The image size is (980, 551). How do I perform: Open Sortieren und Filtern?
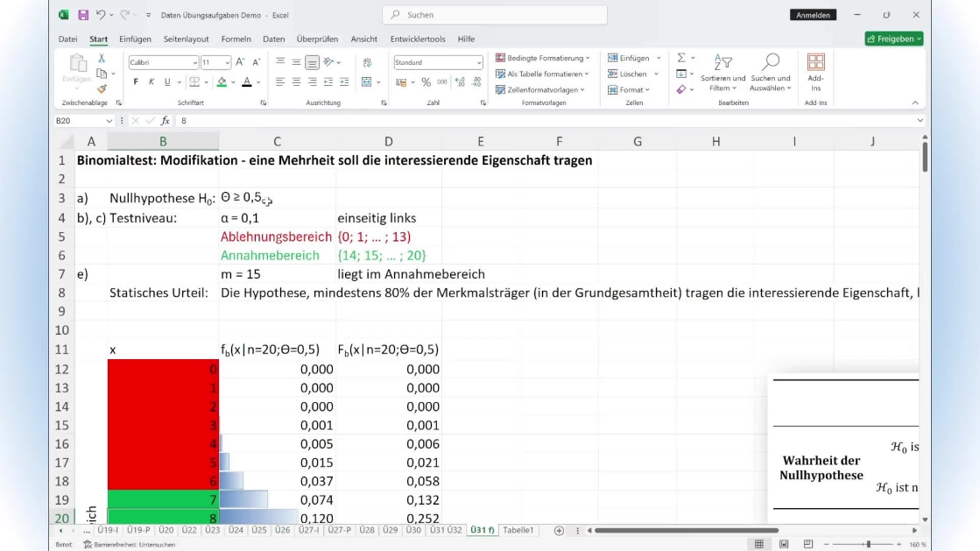[x=723, y=73]
